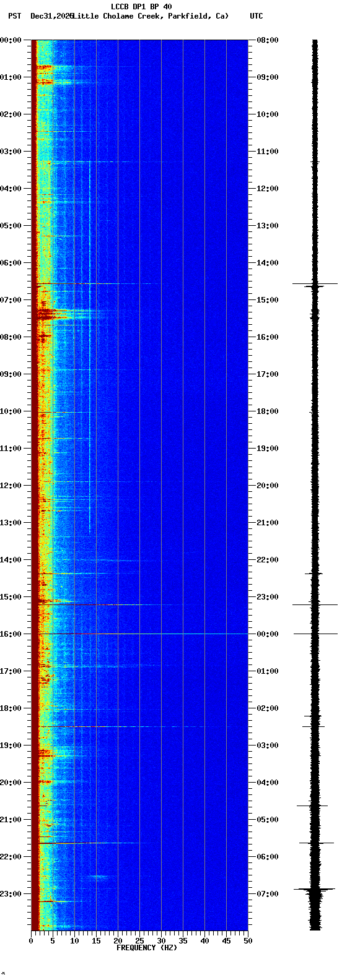Click the PST time label '02:00'
Image resolution: width=342 pixels, height=980 pixels.
tap(11, 114)
